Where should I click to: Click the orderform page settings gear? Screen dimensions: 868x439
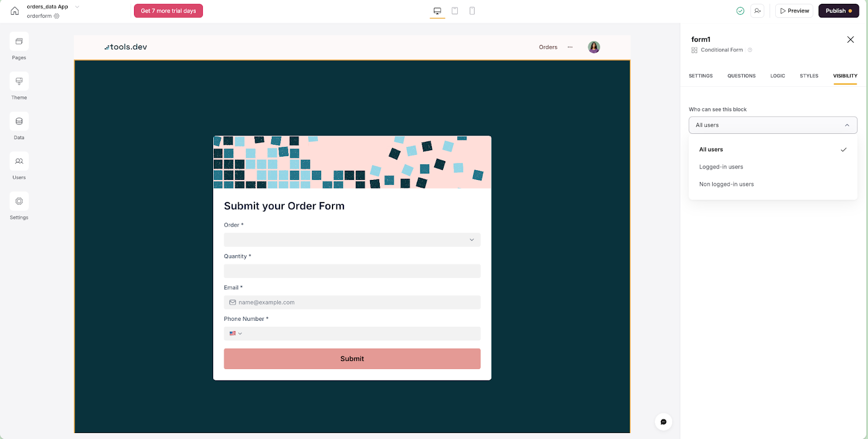click(x=57, y=16)
